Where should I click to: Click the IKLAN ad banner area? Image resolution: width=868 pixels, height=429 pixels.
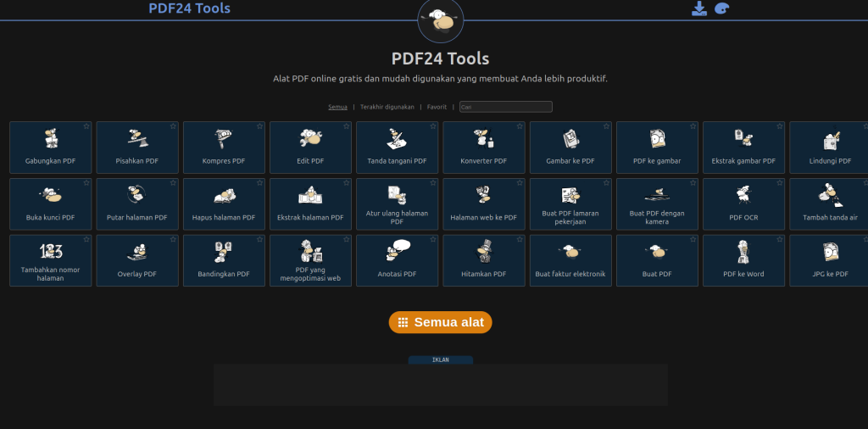[x=441, y=385]
